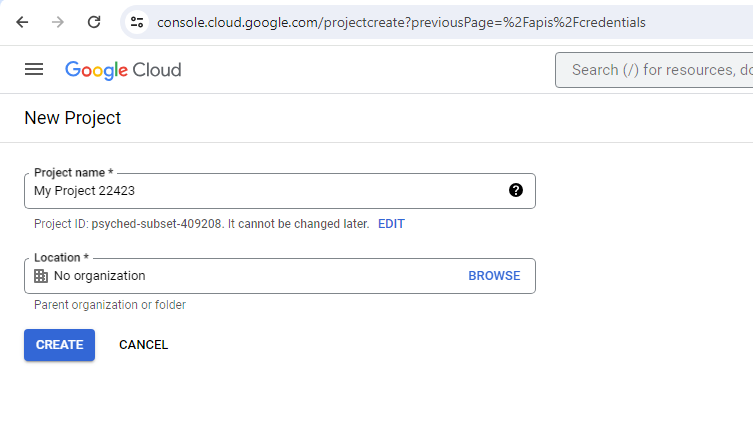Click the Google Cloud logo
The image size is (753, 439).
coord(123,70)
